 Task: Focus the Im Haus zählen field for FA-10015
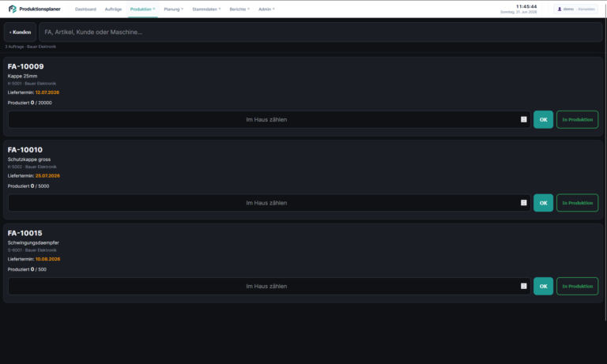[269, 287]
